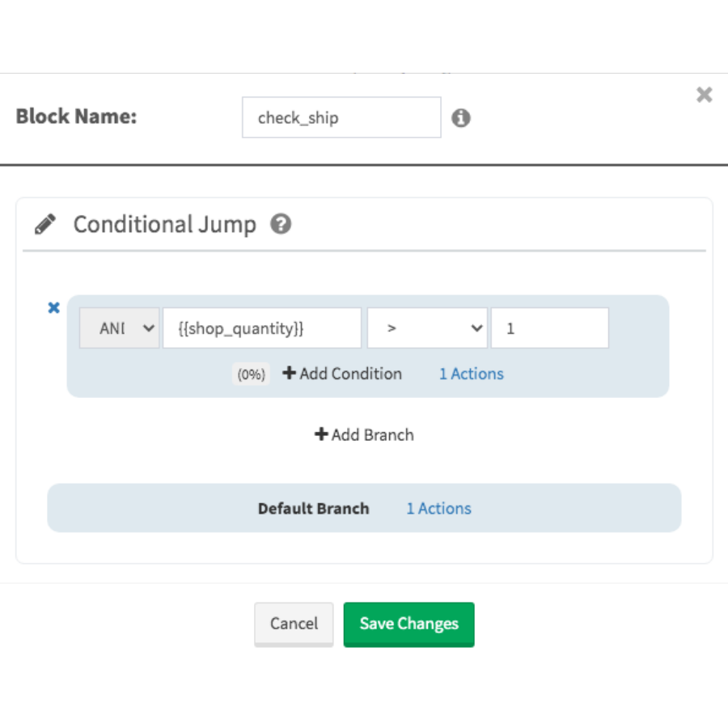The width and height of the screenshot is (728, 728).
Task: Click the (0%) percentage badge
Action: click(251, 375)
